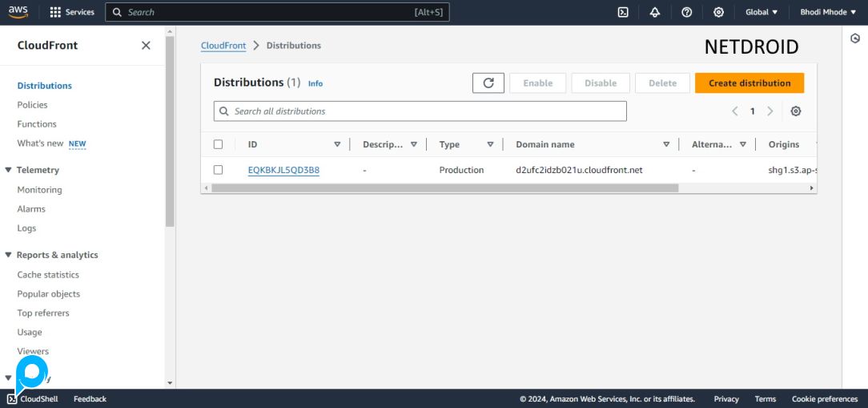Click the AWS logo home icon
The image size is (868, 408).
pyautogui.click(x=18, y=12)
